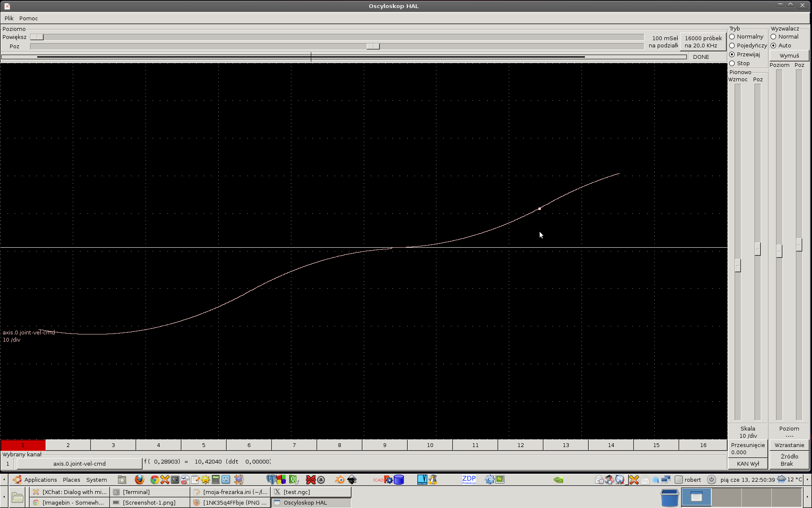Open the network connections tray icon
The height and width of the screenshot is (508, 812).
(x=666, y=480)
